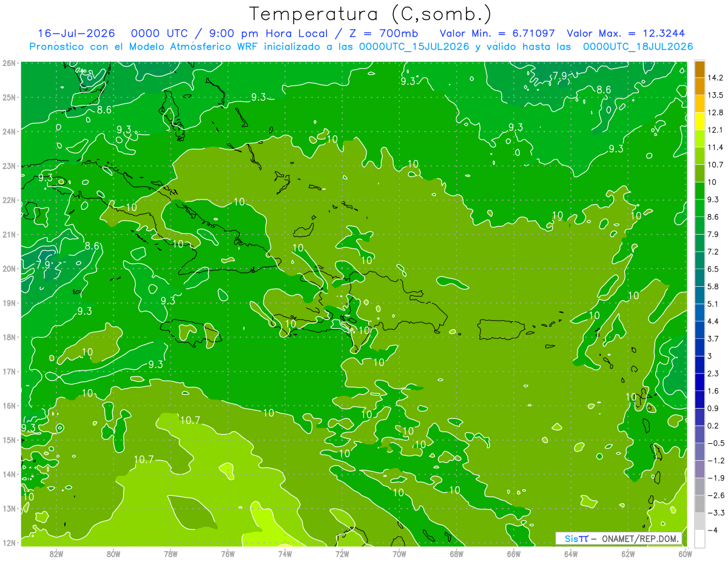Select the "16-Jul-2026" date text

(76, 33)
